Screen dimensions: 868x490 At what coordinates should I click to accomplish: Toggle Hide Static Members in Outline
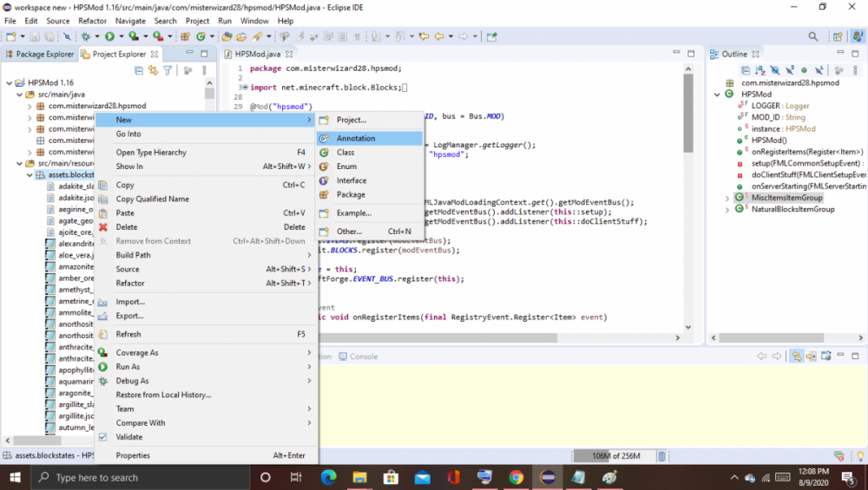click(789, 70)
